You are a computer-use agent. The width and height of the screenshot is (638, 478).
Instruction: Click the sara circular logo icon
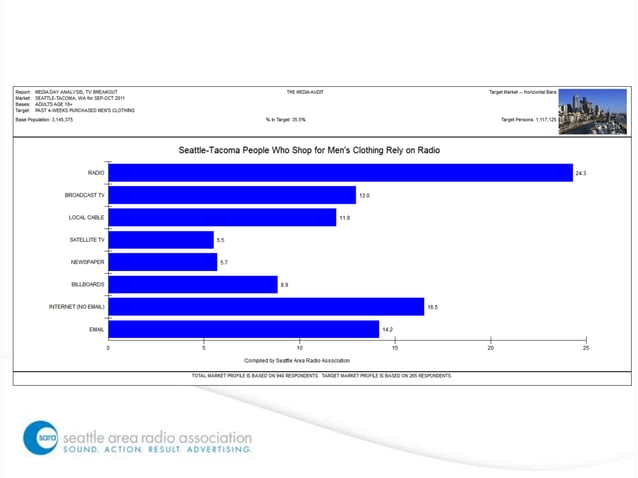click(x=40, y=438)
